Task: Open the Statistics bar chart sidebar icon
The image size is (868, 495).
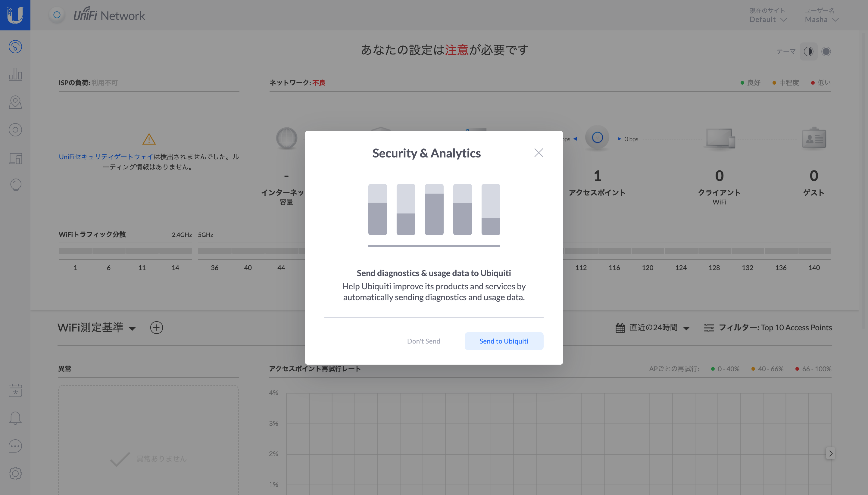Action: (x=15, y=74)
